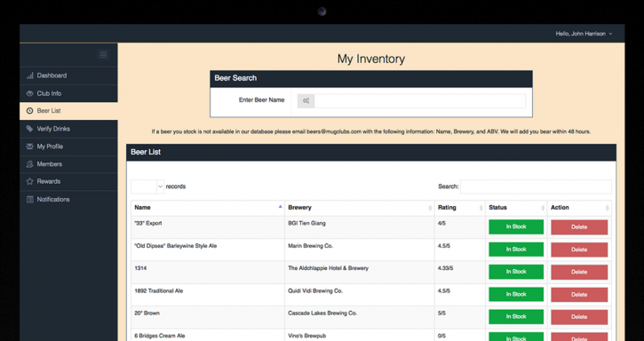Toggle the sidebar hamburger menu icon

[x=104, y=54]
